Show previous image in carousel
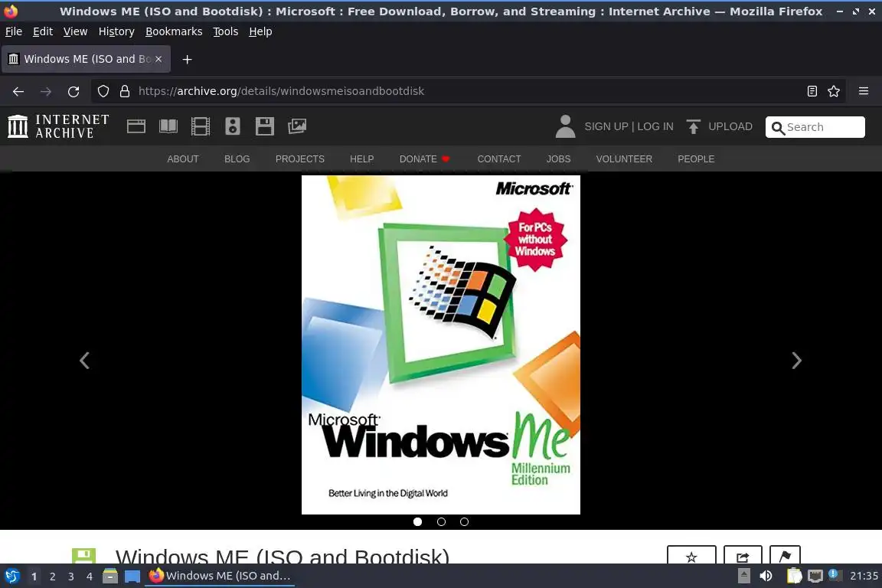This screenshot has width=882, height=588. click(84, 360)
